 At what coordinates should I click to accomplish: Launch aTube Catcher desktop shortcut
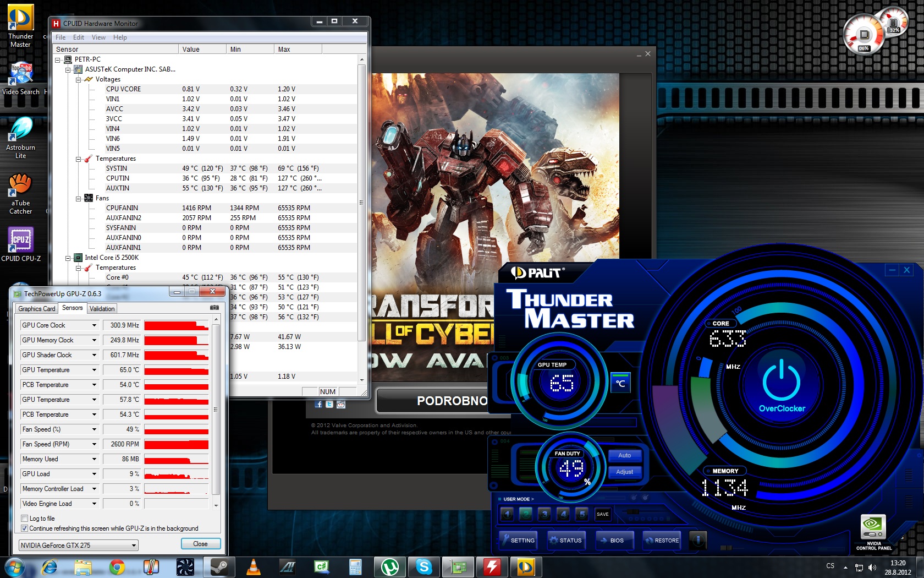20,194
